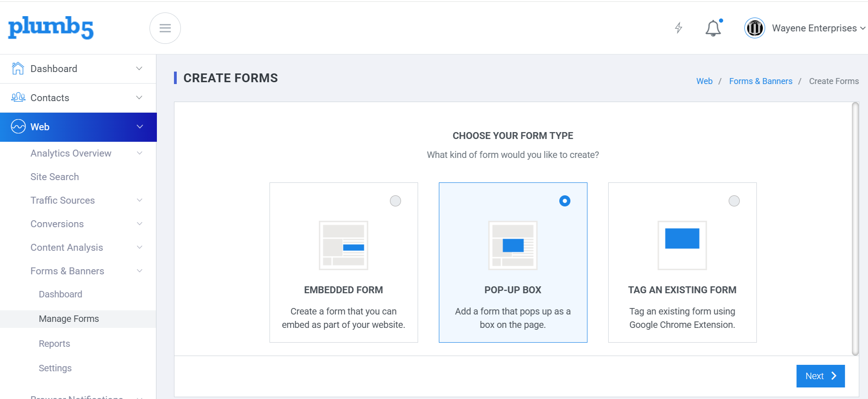
Task: Select the Embedded Form radio button
Action: [x=395, y=201]
